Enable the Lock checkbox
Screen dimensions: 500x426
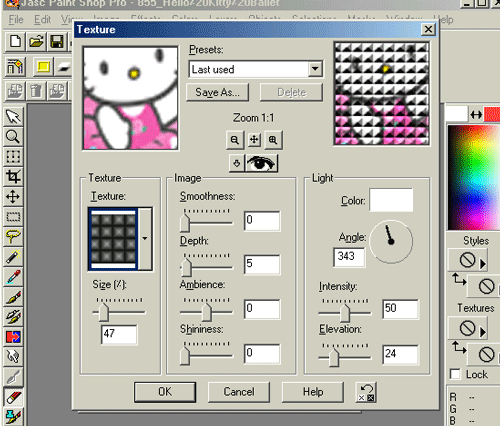(x=455, y=374)
